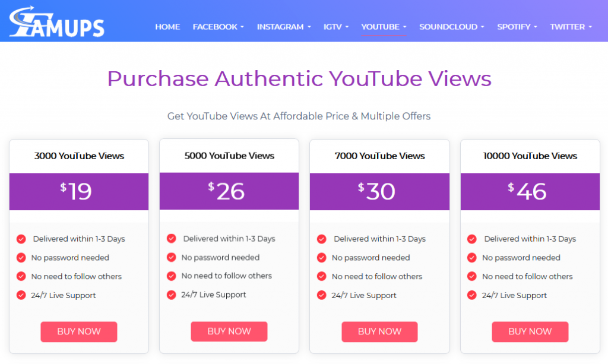Open the SOUNDCLOUD menu
Viewport: 608px width, 364px height.
coord(452,27)
